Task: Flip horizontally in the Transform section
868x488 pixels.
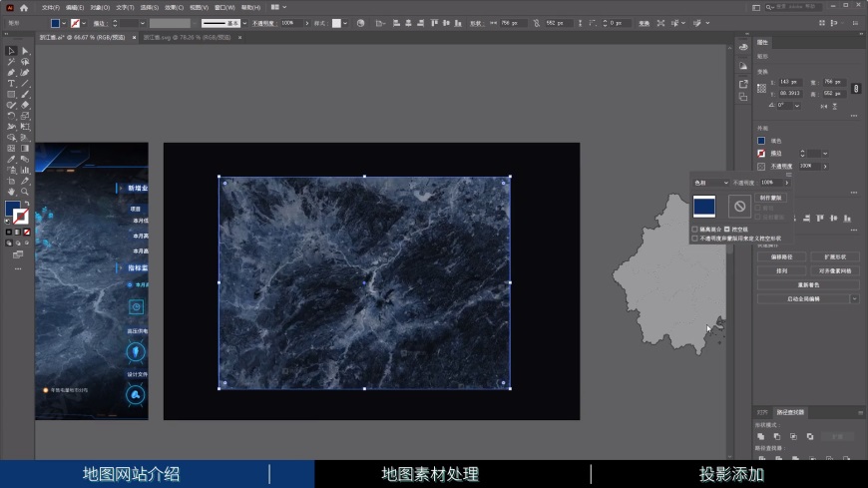Action: tap(824, 106)
